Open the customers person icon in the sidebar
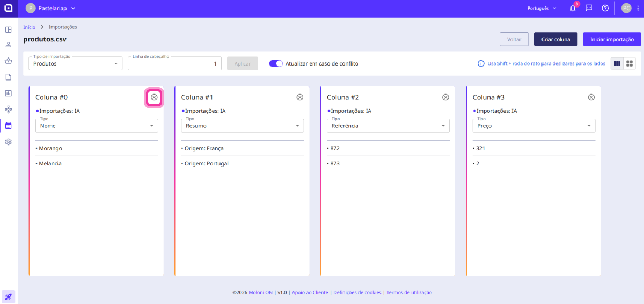This screenshot has width=644, height=304. click(x=9, y=45)
